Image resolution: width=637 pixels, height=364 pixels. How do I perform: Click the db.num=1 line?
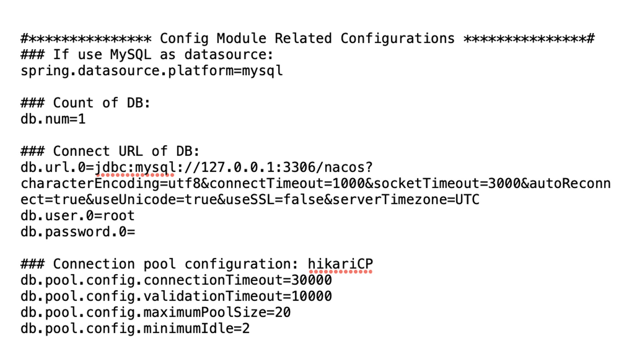53,119
